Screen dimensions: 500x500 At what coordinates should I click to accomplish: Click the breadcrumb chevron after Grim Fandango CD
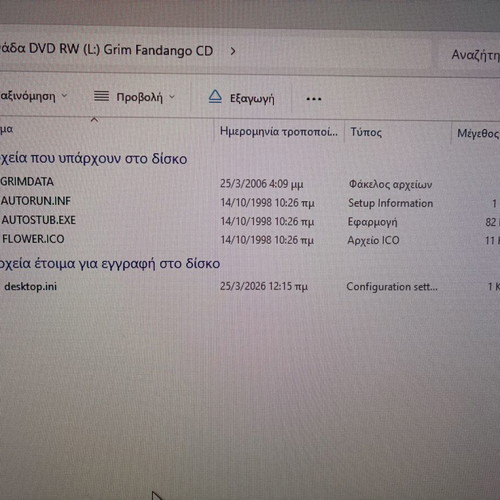tap(233, 51)
